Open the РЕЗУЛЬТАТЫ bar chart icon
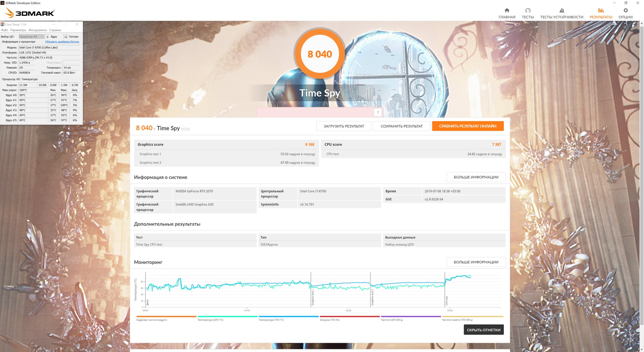Viewport: 644px width, 352px height. (601, 10)
